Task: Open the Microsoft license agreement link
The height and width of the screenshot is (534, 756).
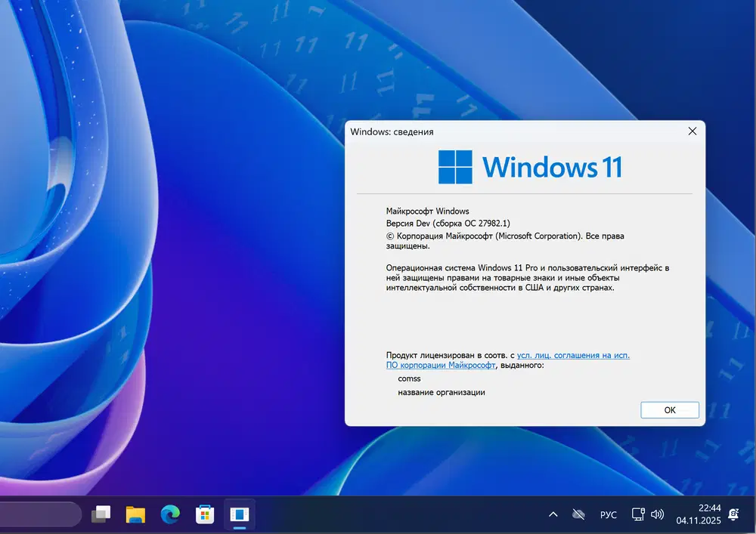Action: (574, 355)
